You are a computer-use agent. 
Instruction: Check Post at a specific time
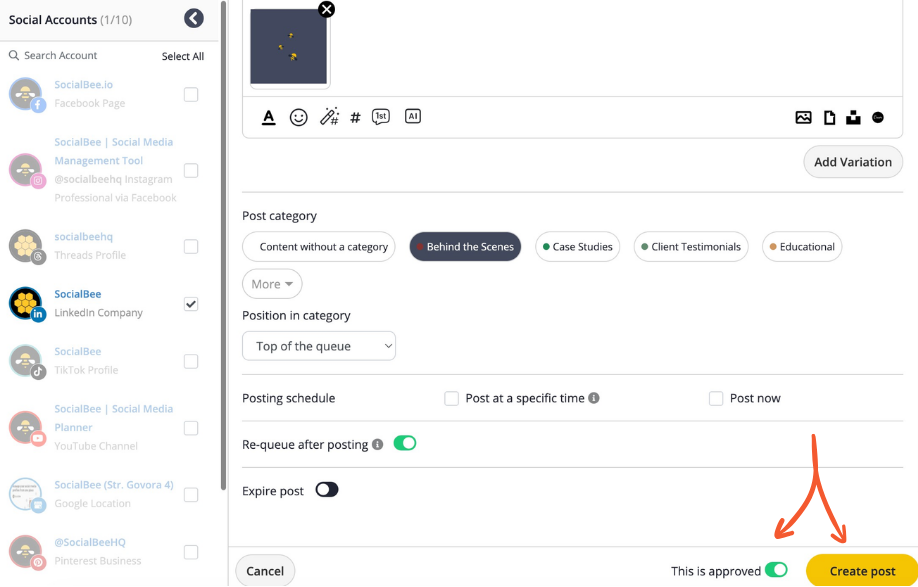click(452, 398)
